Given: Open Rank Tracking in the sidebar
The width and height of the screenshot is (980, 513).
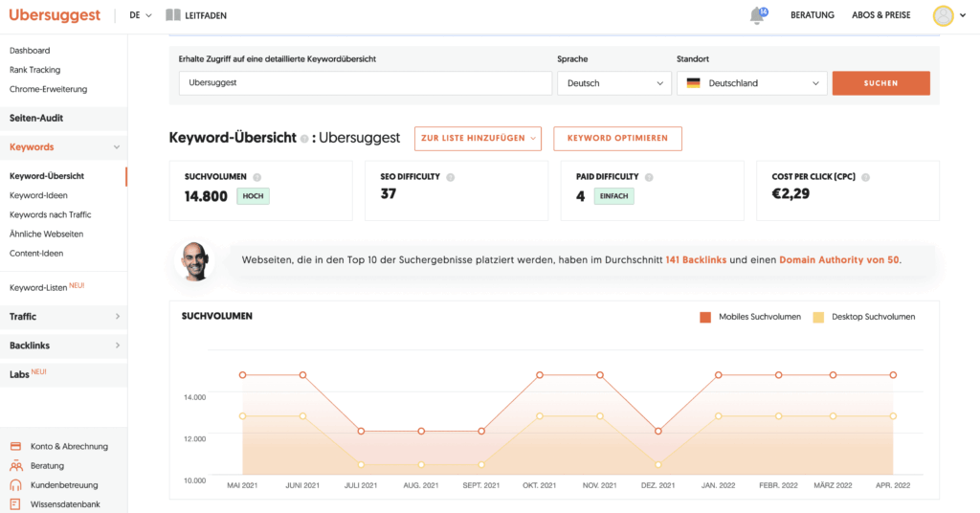Looking at the screenshot, I should [35, 70].
